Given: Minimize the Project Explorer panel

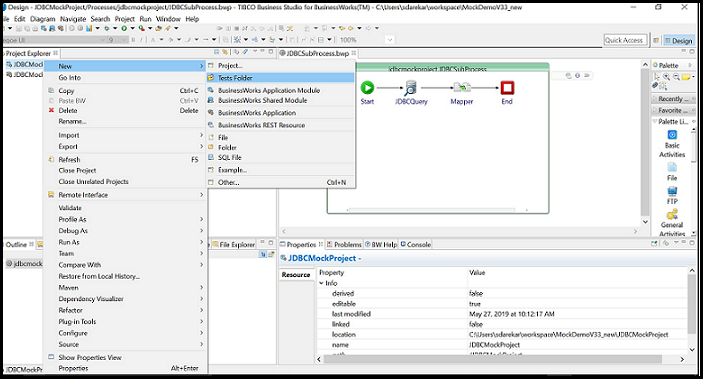Looking at the screenshot, I should (x=263, y=52).
